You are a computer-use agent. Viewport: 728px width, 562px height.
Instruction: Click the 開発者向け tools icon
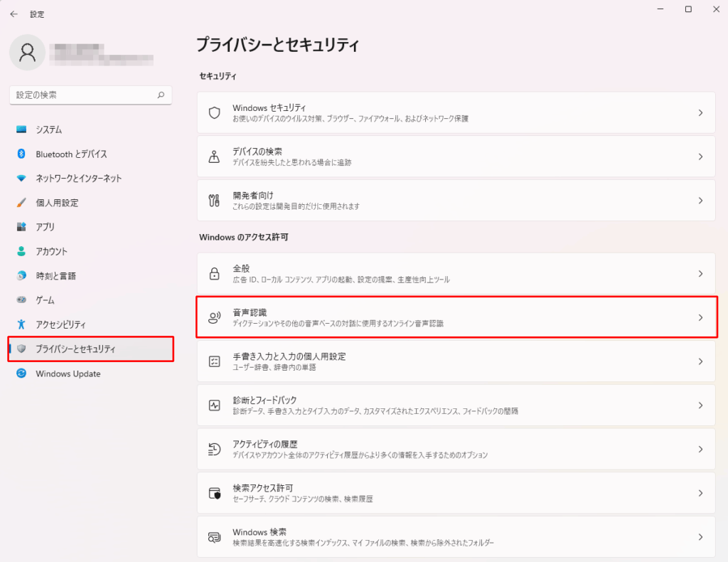pos(214,201)
